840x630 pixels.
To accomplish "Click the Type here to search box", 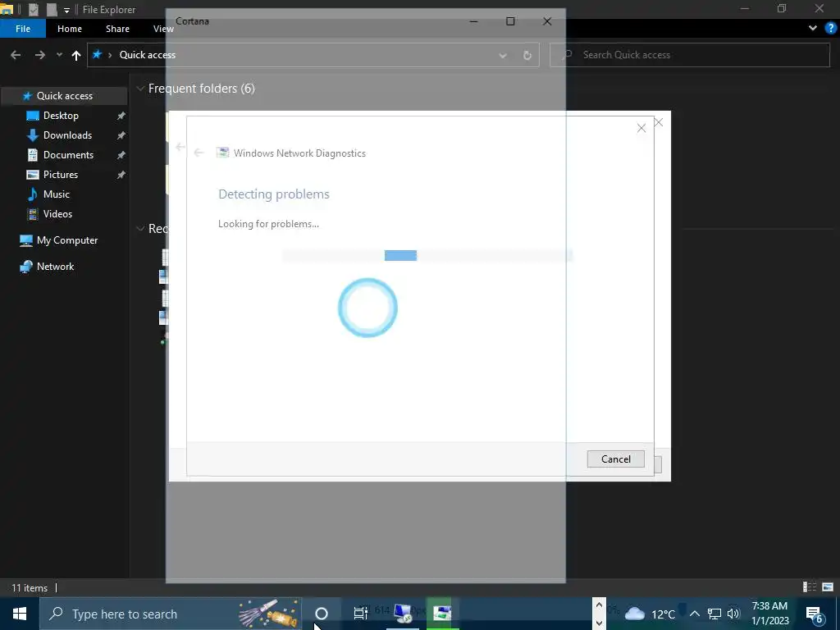I will [x=171, y=614].
